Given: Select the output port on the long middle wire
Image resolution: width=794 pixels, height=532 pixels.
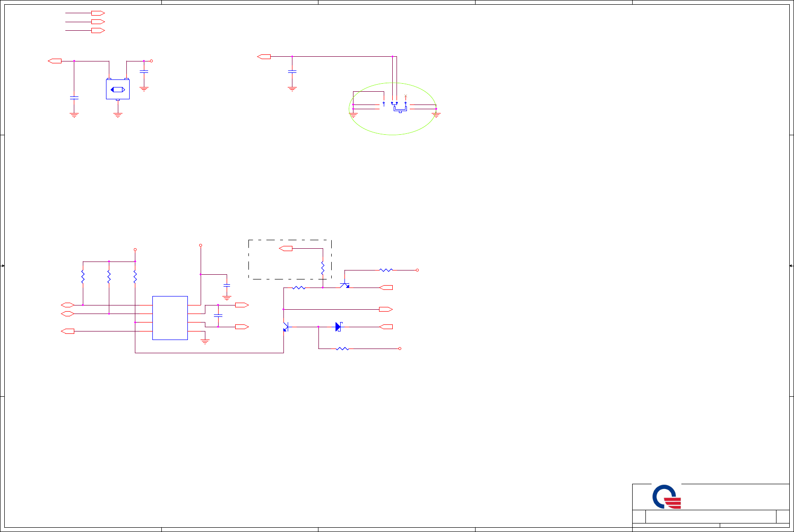Looking at the screenshot, I should pos(386,309).
